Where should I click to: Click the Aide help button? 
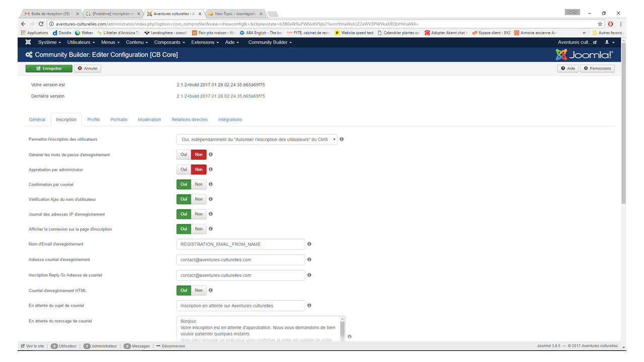coord(568,68)
